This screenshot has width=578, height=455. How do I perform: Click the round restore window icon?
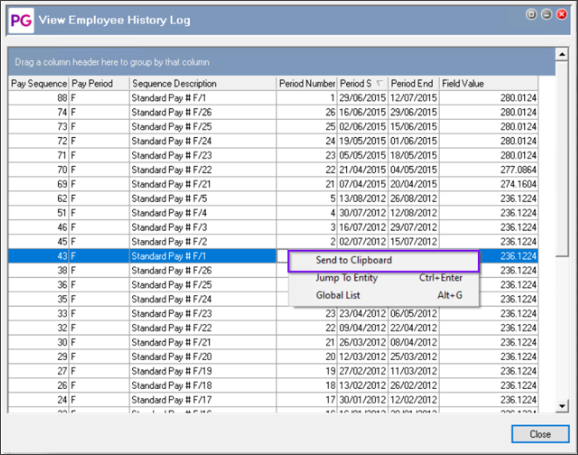coord(531,14)
